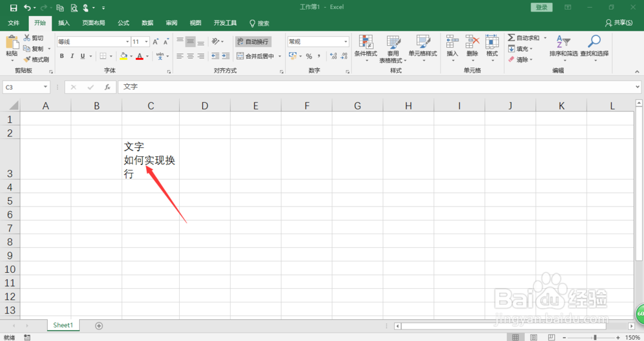Align text left
644x341 pixels.
click(x=180, y=56)
